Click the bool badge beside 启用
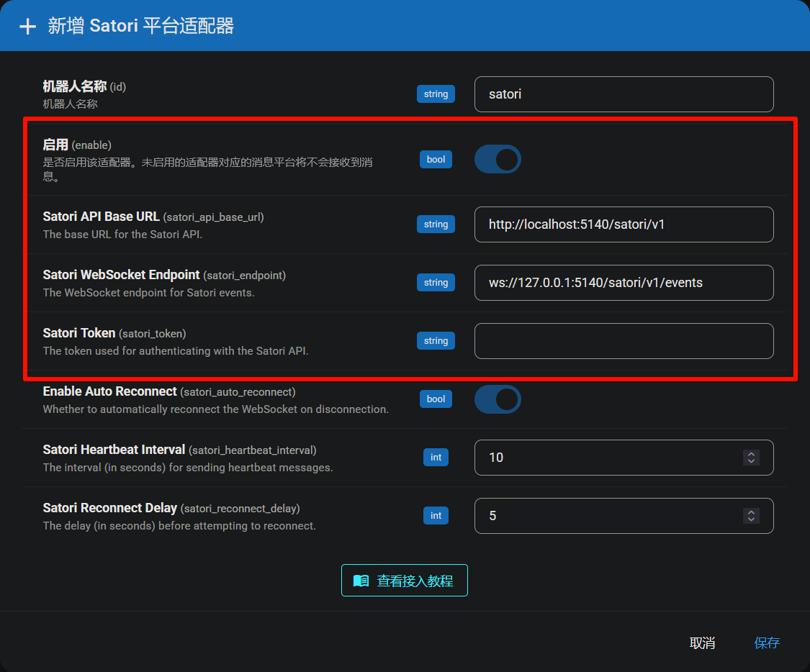Screen dimensions: 810x672 pos(436,160)
